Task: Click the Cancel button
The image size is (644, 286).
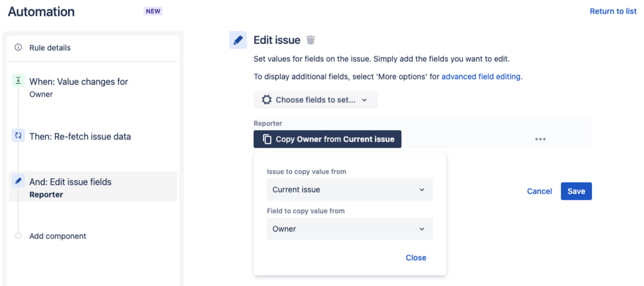Action: (x=539, y=191)
